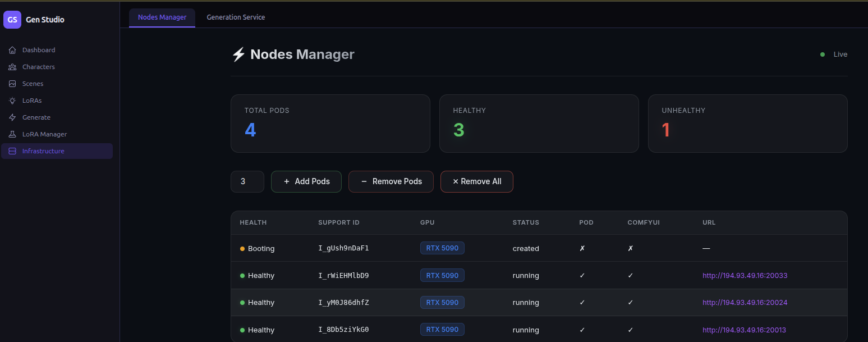Click the Characters people icon in sidebar

(12, 67)
